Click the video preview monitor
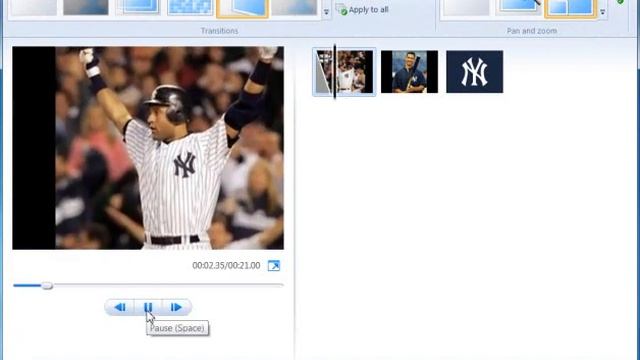This screenshot has width=640, height=360. (148, 148)
